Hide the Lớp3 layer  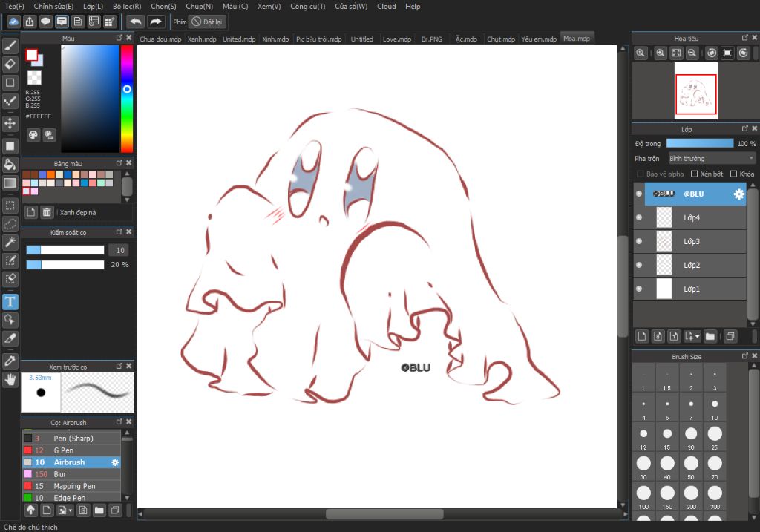click(639, 241)
